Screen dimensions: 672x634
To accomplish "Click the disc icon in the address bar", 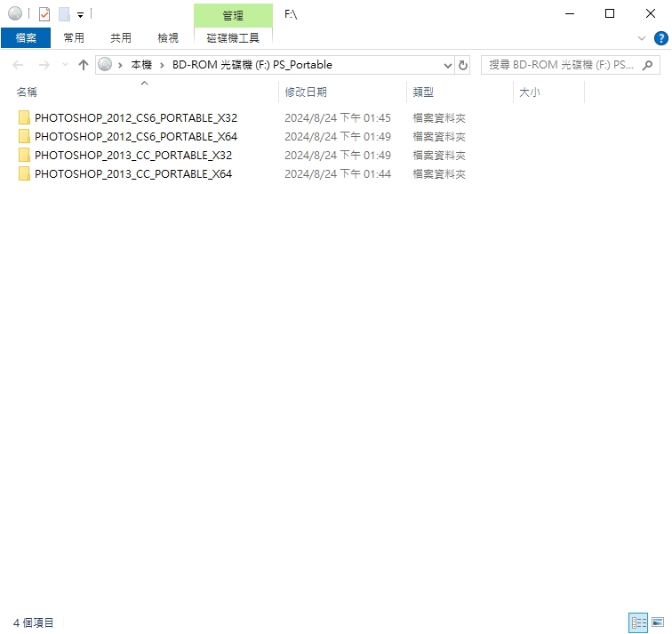I will pos(105,65).
